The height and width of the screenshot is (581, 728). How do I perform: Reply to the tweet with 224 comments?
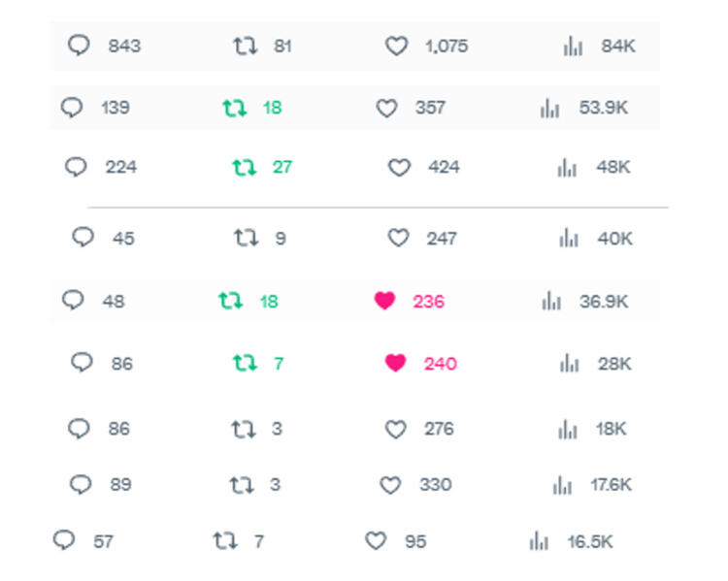tap(76, 168)
